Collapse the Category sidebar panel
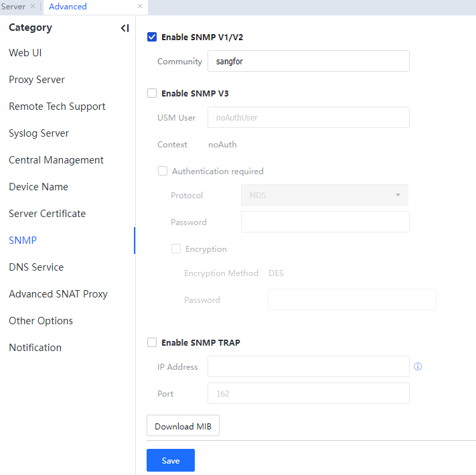Screen dimensions: 476x475 [125, 28]
